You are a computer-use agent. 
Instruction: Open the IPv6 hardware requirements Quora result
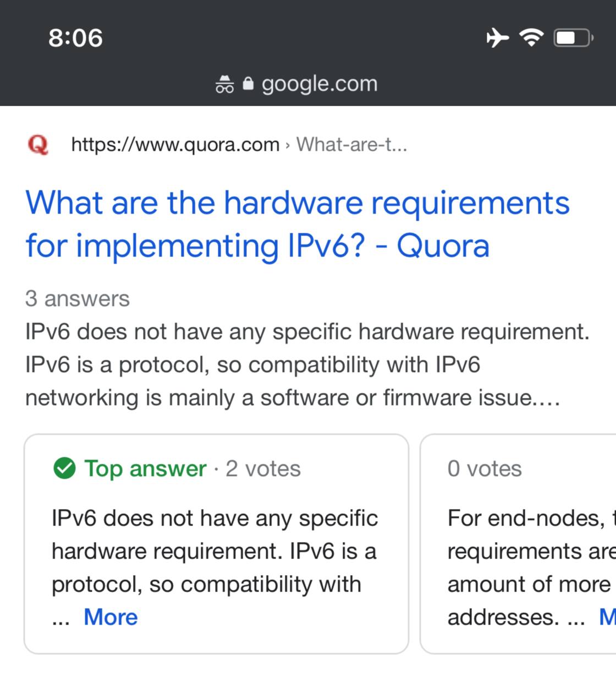[298, 224]
